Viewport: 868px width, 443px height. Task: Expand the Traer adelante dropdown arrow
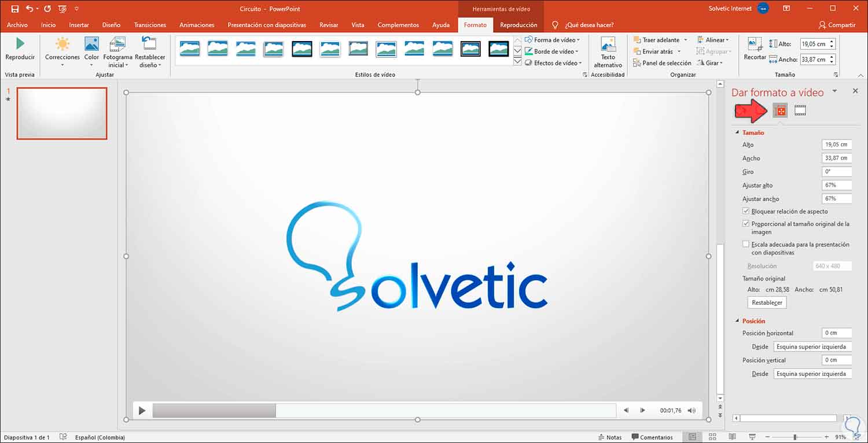tap(686, 40)
